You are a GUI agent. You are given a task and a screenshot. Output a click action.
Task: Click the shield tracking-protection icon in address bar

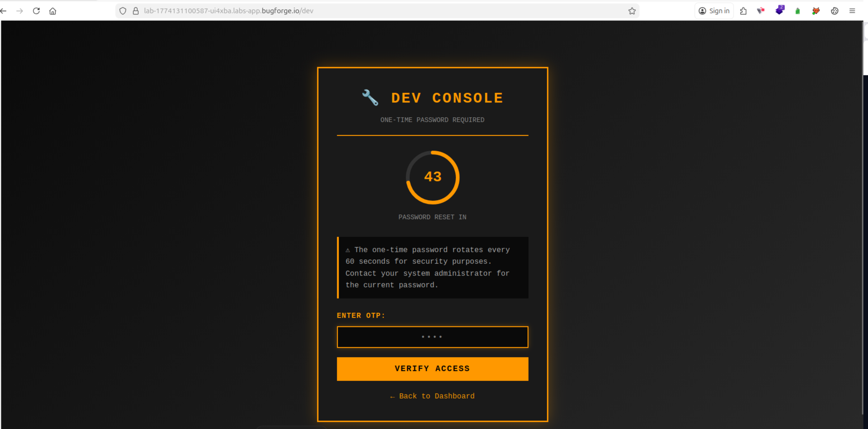pos(123,11)
